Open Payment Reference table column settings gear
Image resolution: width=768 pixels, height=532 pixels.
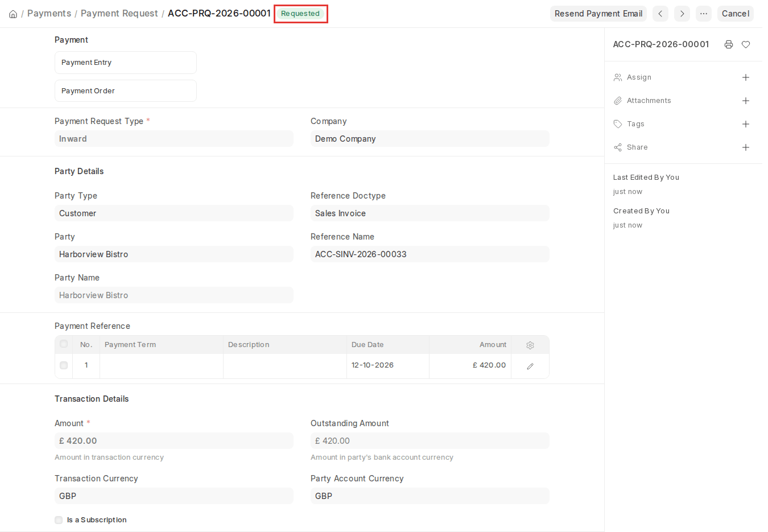[x=530, y=345]
